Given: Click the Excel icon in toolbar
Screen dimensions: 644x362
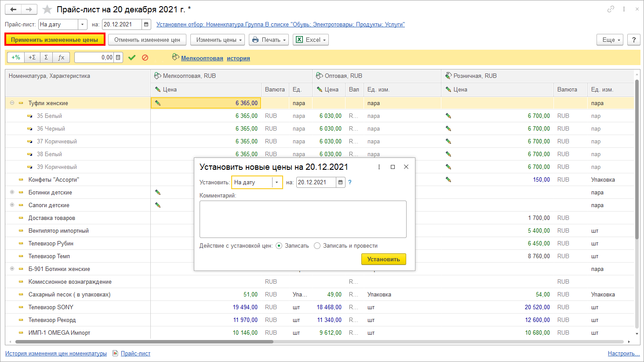Looking at the screenshot, I should click(299, 40).
